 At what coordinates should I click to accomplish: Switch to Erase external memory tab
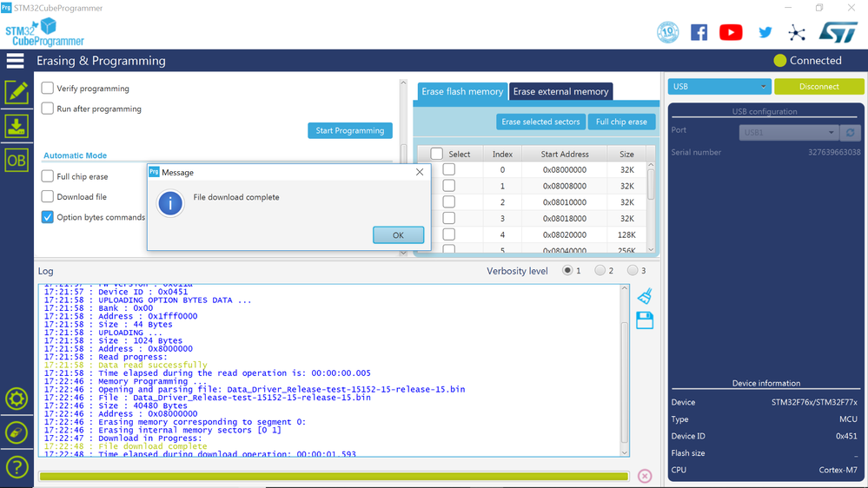click(560, 91)
